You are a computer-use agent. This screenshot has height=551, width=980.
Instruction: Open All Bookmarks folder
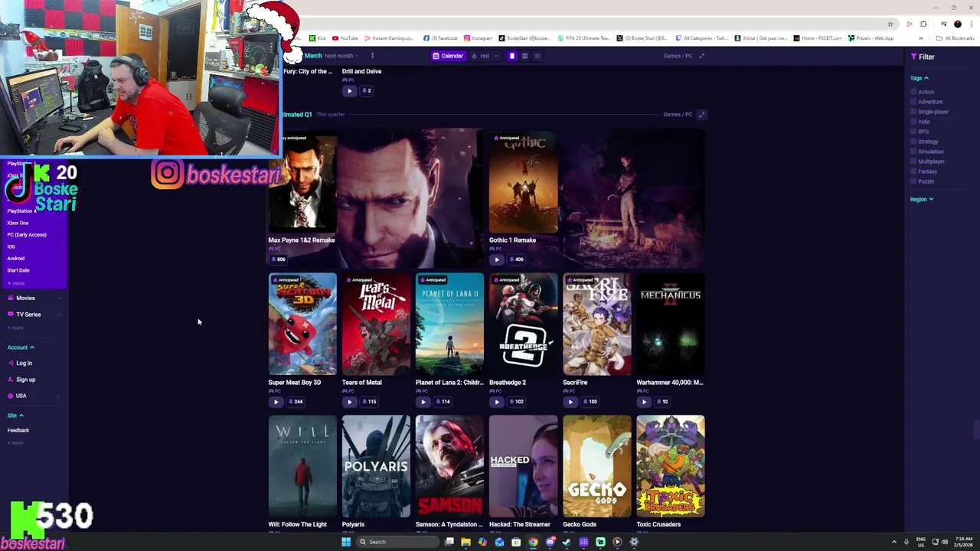955,38
